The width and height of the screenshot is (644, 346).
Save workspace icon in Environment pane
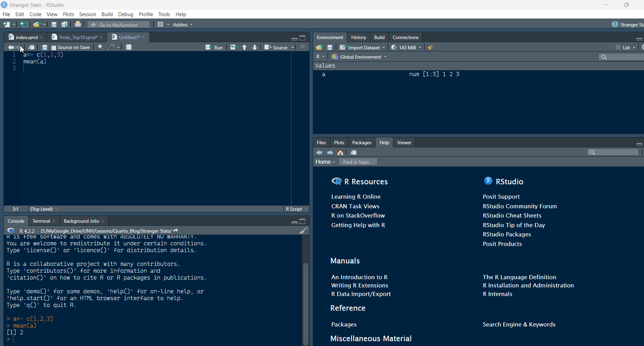[330, 47]
